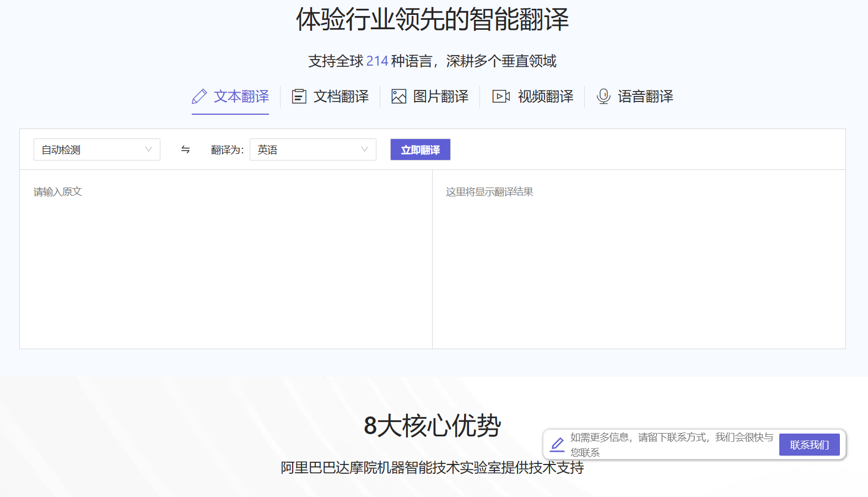Image resolution: width=868 pixels, height=497 pixels.
Task: Click the highlighted 214 language count
Action: tap(377, 61)
